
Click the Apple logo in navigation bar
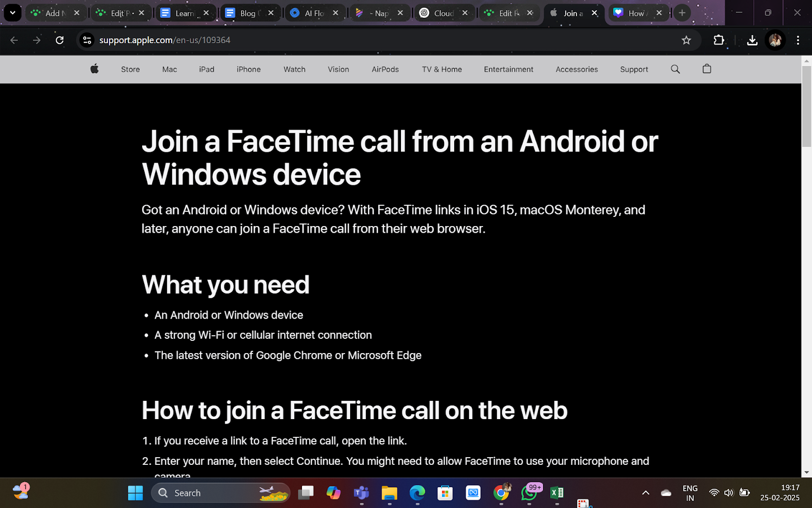tap(94, 69)
